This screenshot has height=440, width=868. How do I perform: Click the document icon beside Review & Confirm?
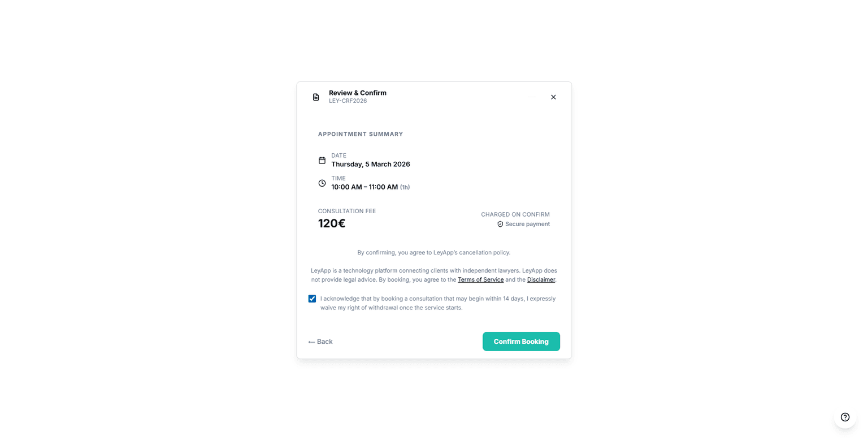coord(315,97)
